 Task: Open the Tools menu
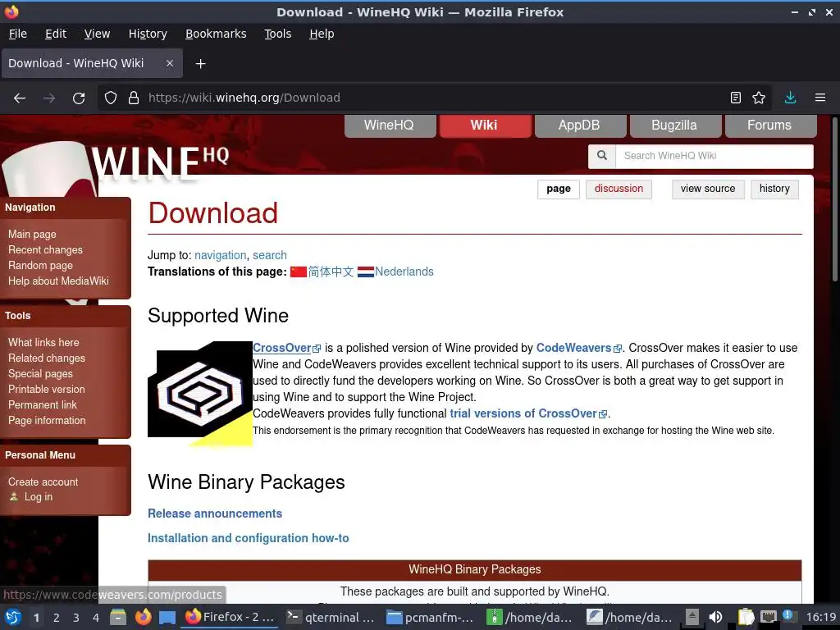(277, 34)
